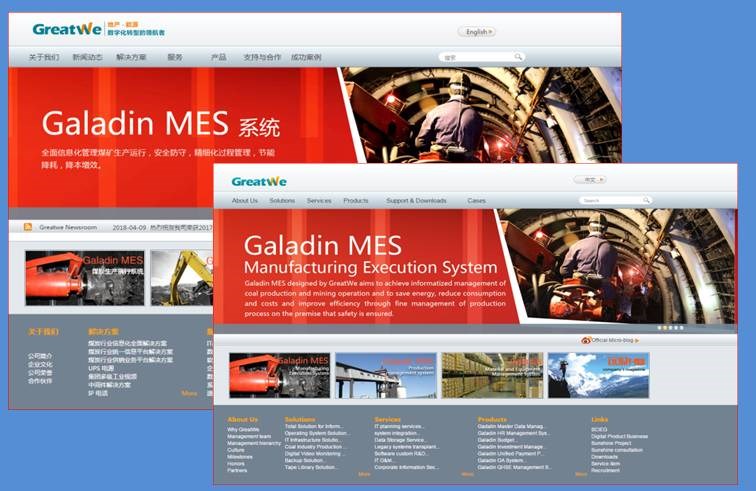Open 服务 in the Chinese nav bar
This screenshot has height=491, width=756.
pos(175,57)
